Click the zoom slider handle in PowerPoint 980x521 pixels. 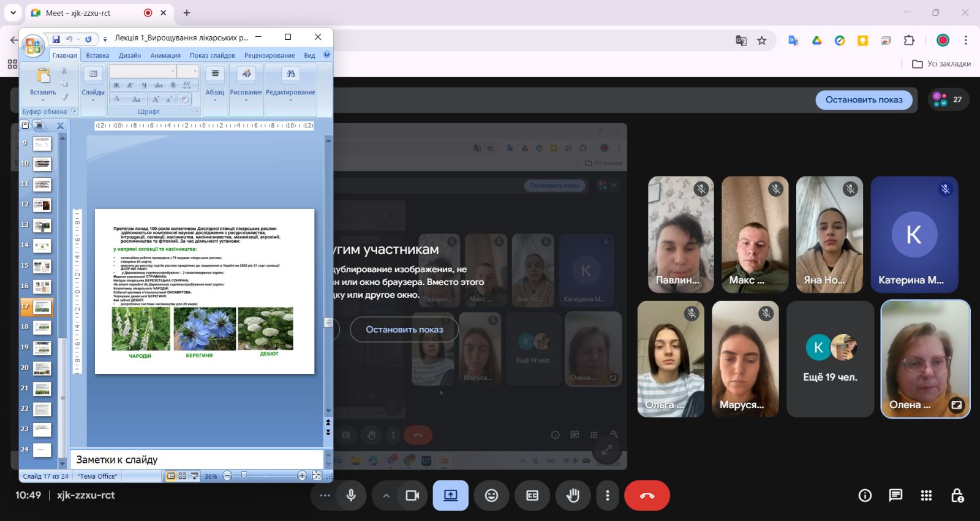pos(244,476)
